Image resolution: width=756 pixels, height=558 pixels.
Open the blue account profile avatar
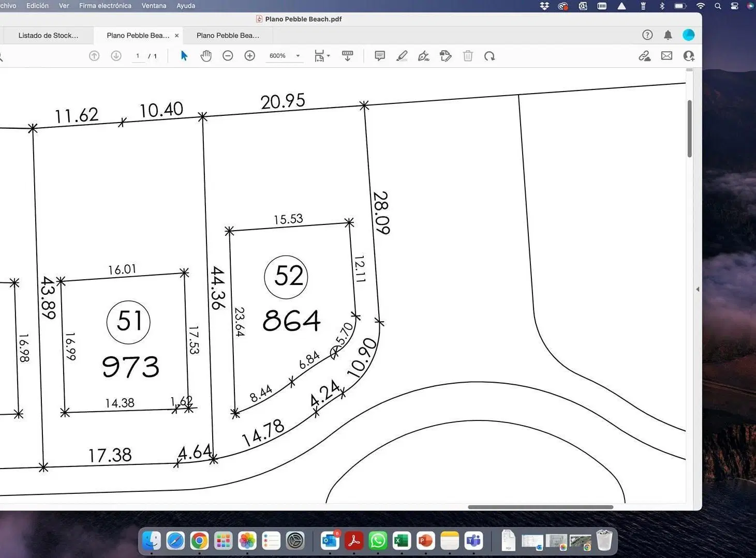coord(689,35)
